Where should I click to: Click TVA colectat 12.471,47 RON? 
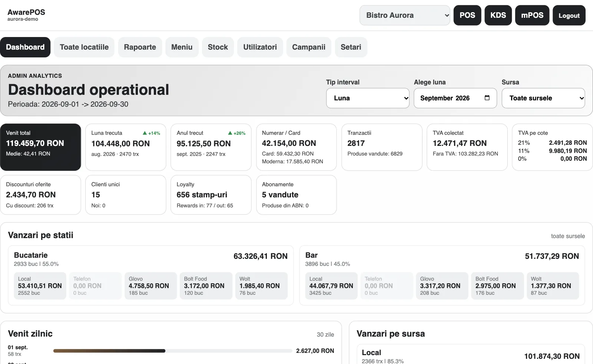coord(460,143)
